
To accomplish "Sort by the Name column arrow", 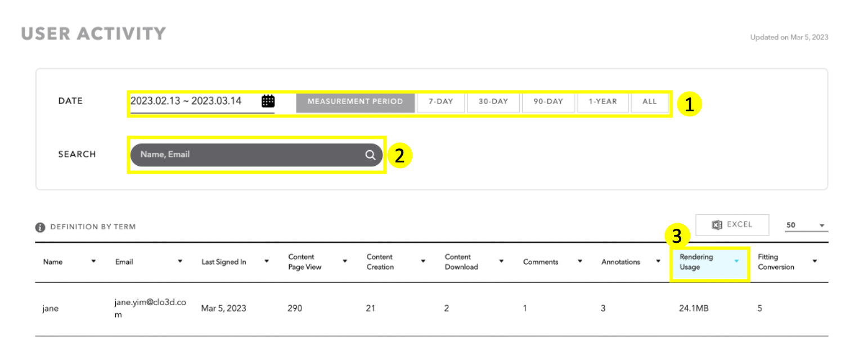I will 94,261.
